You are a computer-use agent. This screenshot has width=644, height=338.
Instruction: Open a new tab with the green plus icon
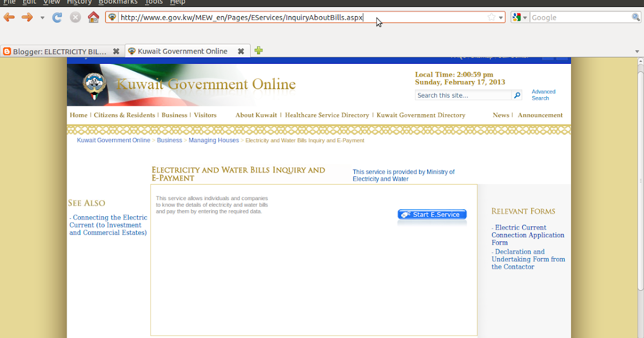point(259,50)
